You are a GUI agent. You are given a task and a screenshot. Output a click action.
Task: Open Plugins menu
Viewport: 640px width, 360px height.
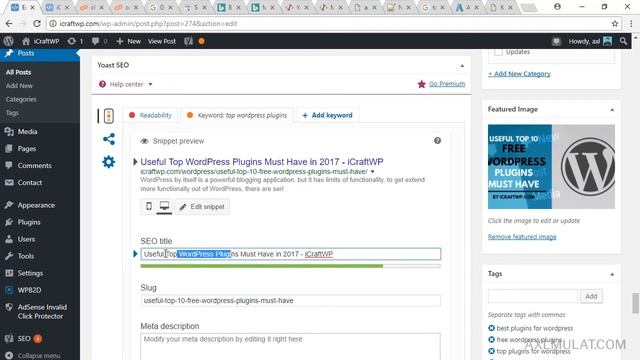pos(29,222)
